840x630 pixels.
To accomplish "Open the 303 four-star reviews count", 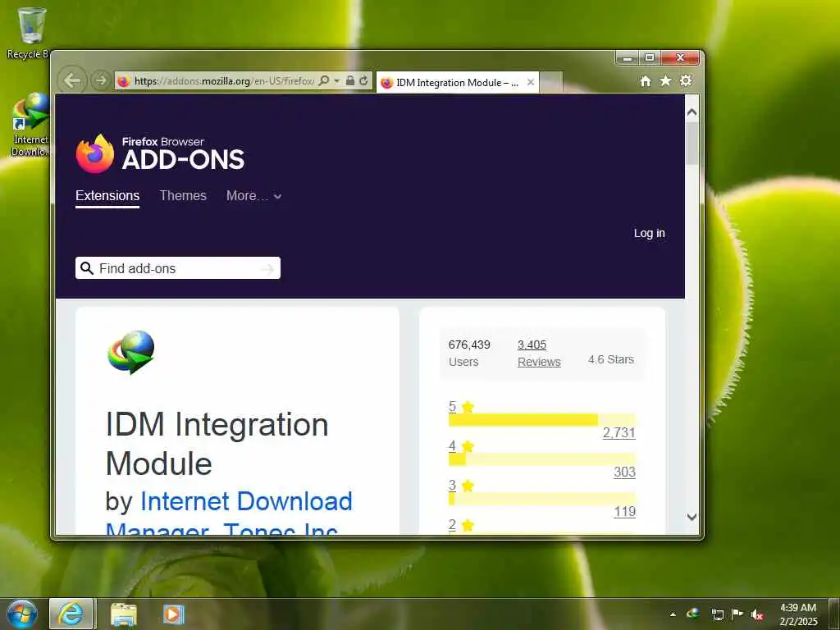I will (624, 472).
